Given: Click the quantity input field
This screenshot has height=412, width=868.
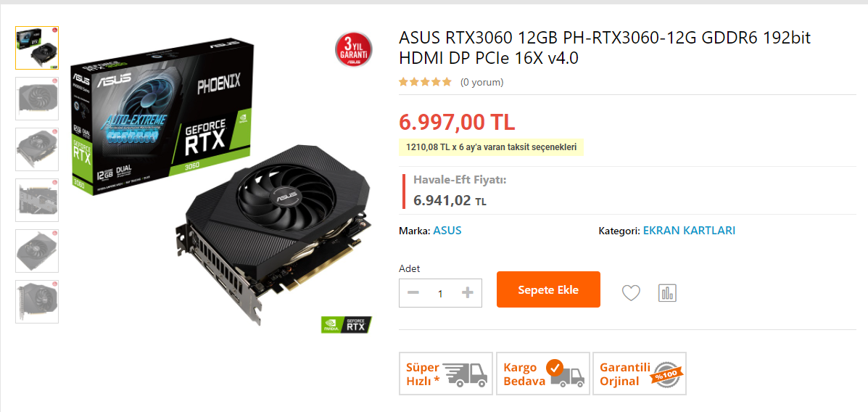Looking at the screenshot, I should (441, 293).
